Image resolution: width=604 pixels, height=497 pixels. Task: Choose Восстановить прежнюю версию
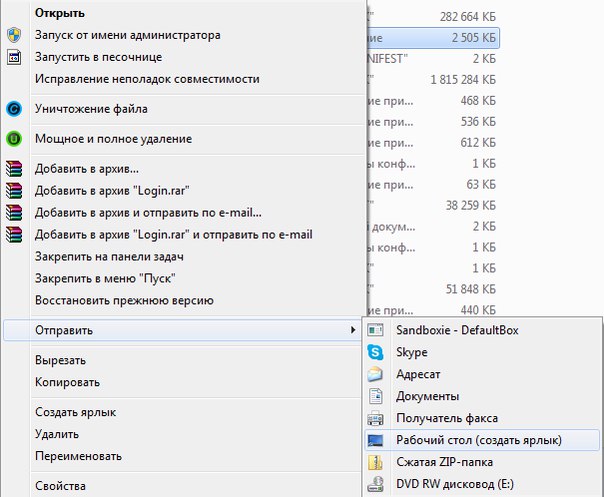click(124, 300)
